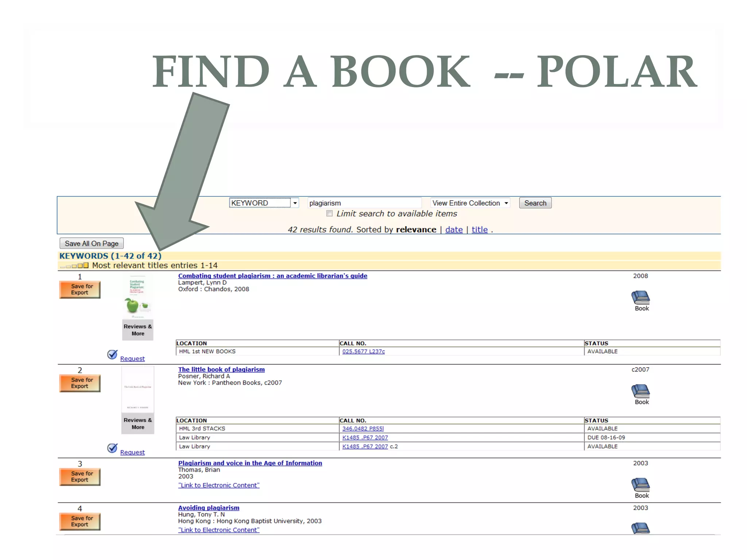
Task: Click author text Lampert, Lynn D
Action: point(202,283)
